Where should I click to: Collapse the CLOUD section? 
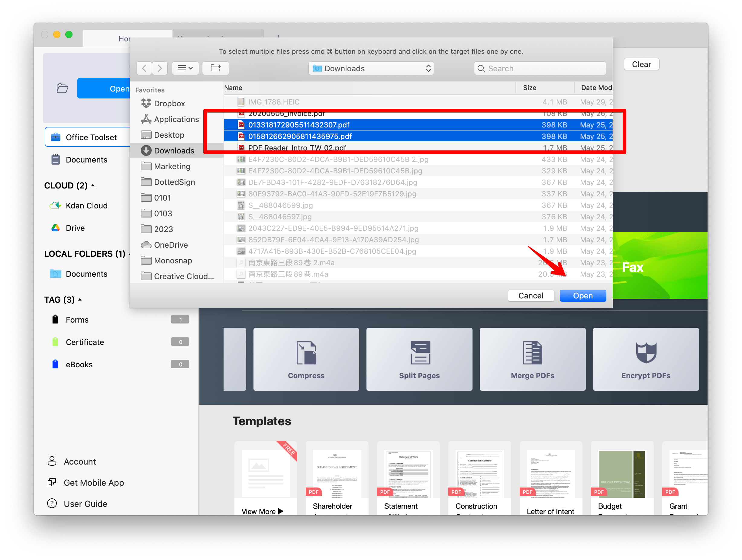[x=93, y=185]
